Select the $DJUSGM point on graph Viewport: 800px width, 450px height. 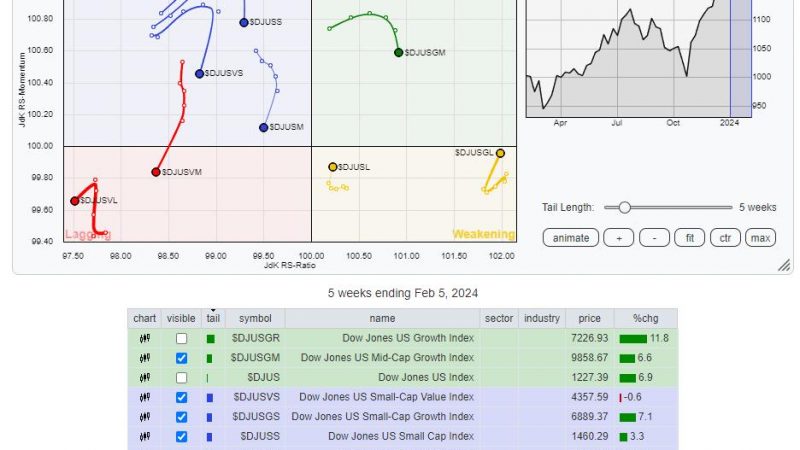[x=398, y=53]
